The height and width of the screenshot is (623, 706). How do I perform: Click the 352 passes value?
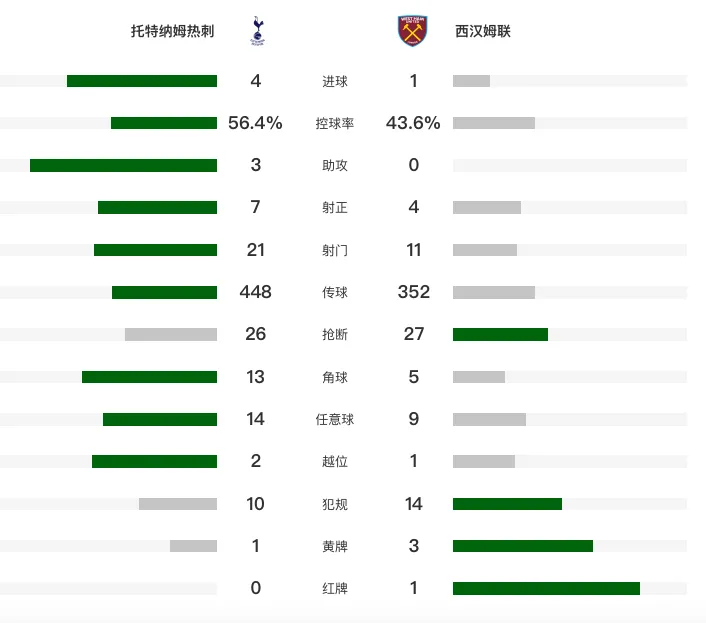(414, 292)
